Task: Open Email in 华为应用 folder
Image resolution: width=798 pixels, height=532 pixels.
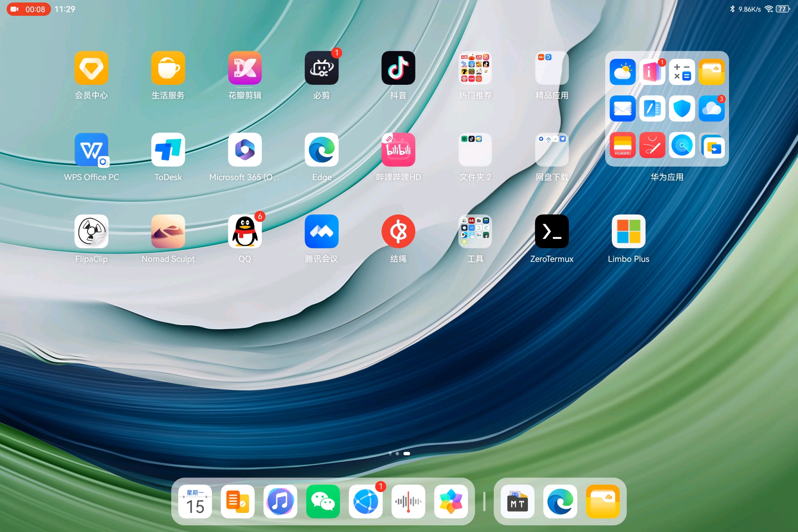Action: coord(623,108)
